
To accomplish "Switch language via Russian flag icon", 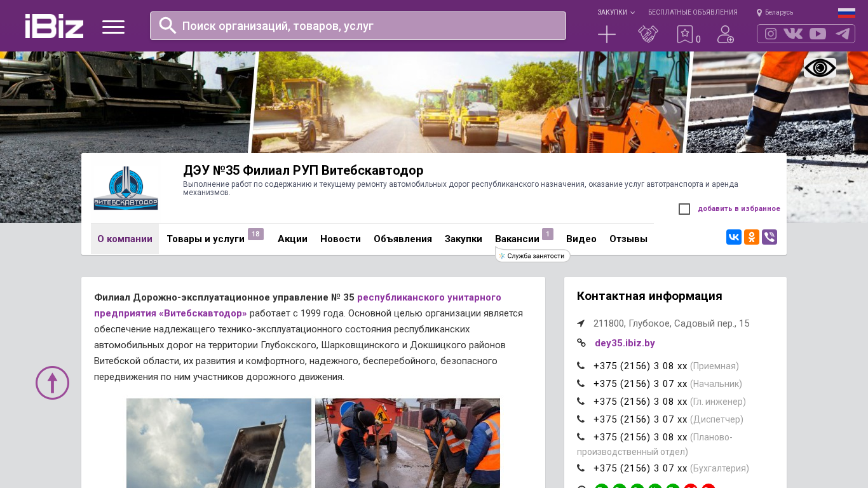I will click(846, 13).
